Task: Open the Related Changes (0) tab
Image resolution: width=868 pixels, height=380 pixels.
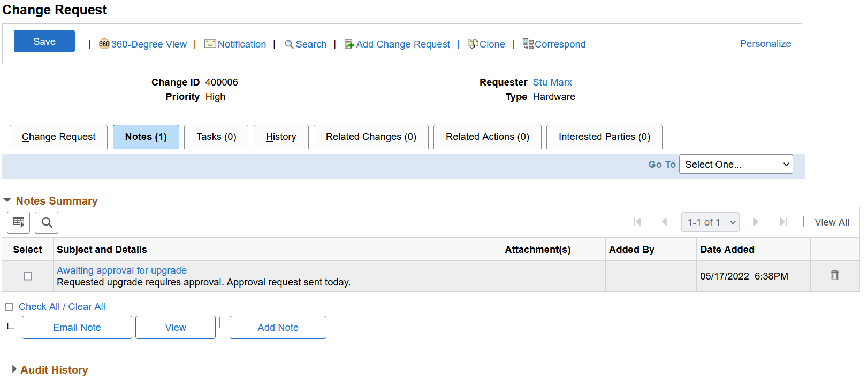Action: point(371,137)
